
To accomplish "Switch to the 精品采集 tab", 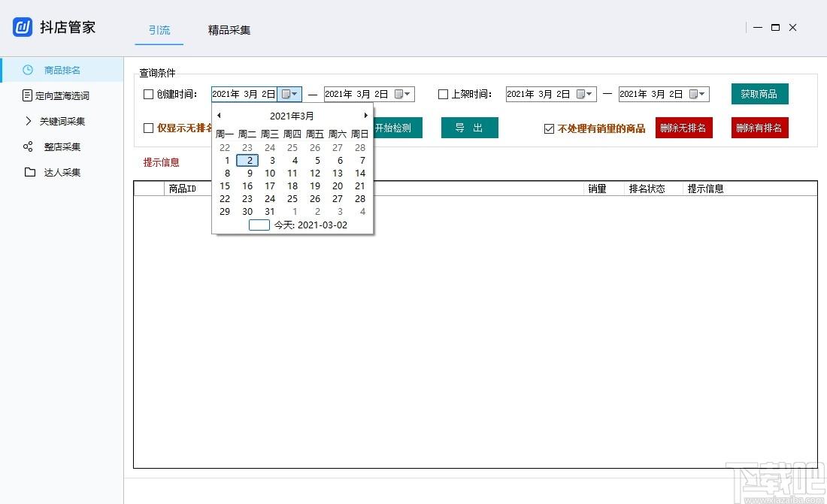I will click(229, 30).
